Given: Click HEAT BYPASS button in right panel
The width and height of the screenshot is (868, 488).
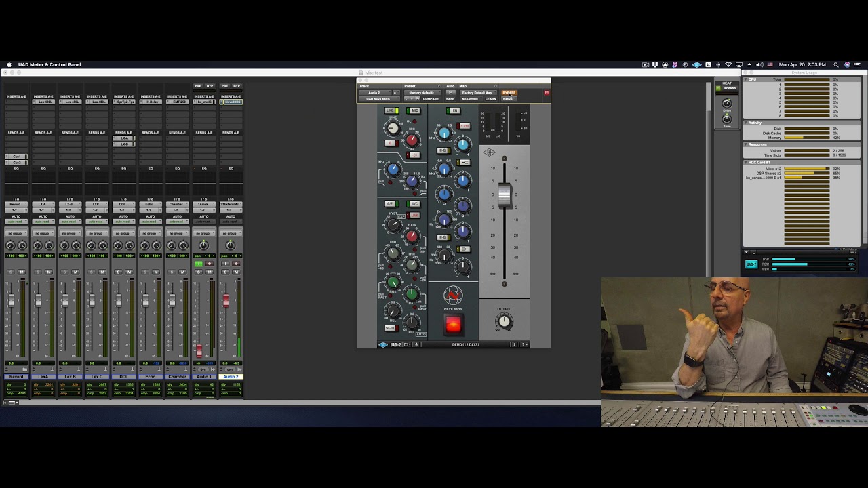Looking at the screenshot, I should (x=730, y=88).
